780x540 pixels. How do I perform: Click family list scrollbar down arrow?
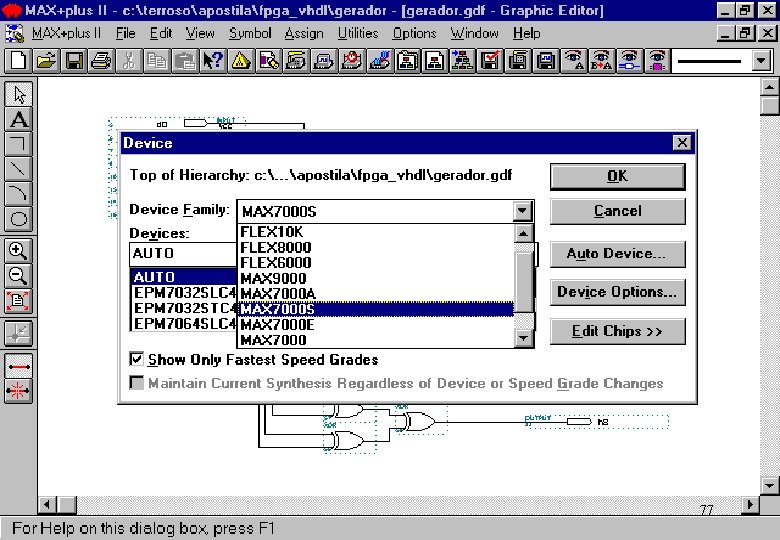click(x=523, y=339)
